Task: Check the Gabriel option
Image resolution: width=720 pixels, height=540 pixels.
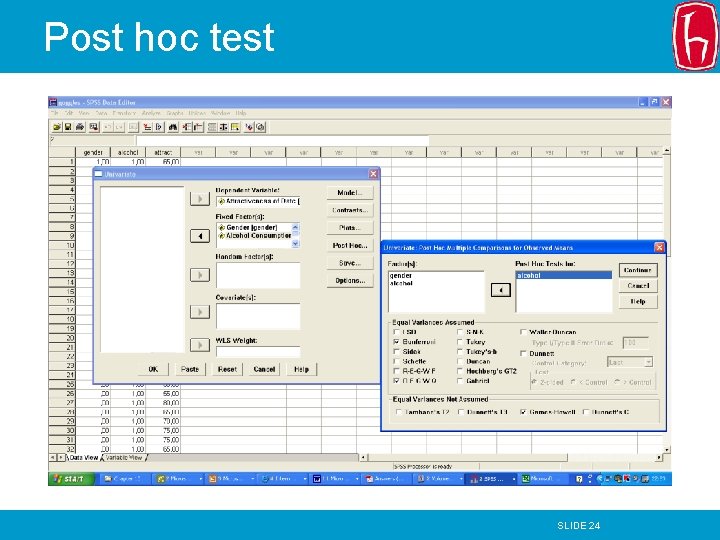Action: coord(460,381)
